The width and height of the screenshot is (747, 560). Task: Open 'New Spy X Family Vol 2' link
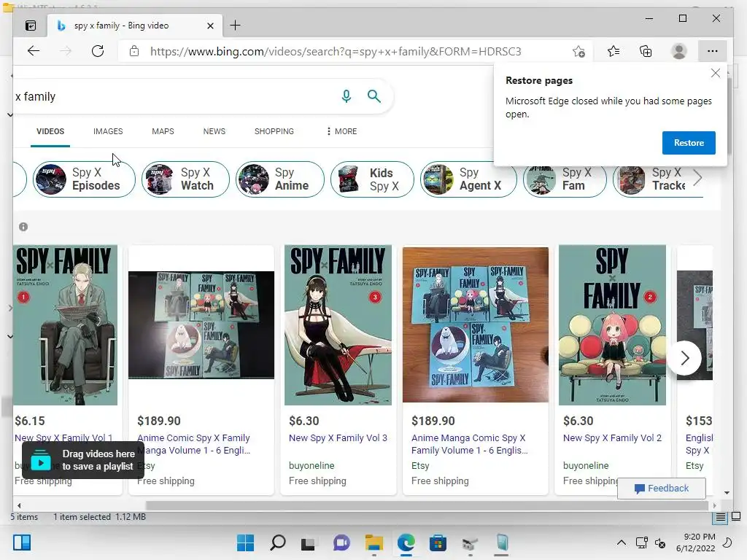pos(612,437)
